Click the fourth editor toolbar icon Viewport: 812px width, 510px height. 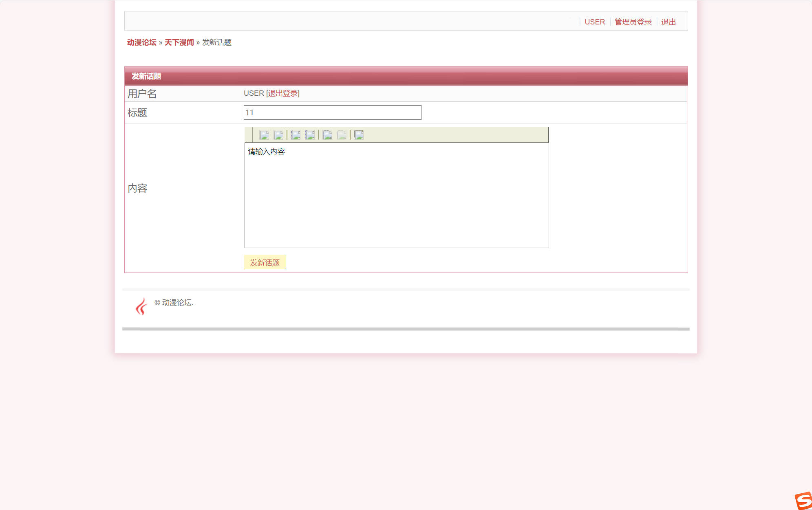310,135
